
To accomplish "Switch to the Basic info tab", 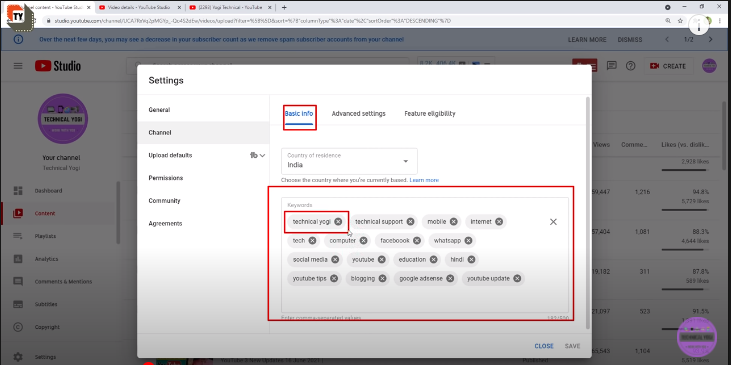I will [299, 113].
